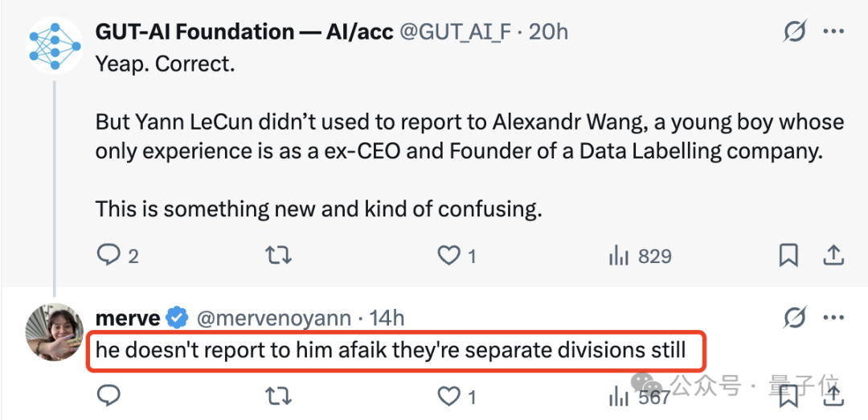Screen dimensions: 868x420
Task: Open more options menu on merve's tweet
Action: tap(833, 318)
